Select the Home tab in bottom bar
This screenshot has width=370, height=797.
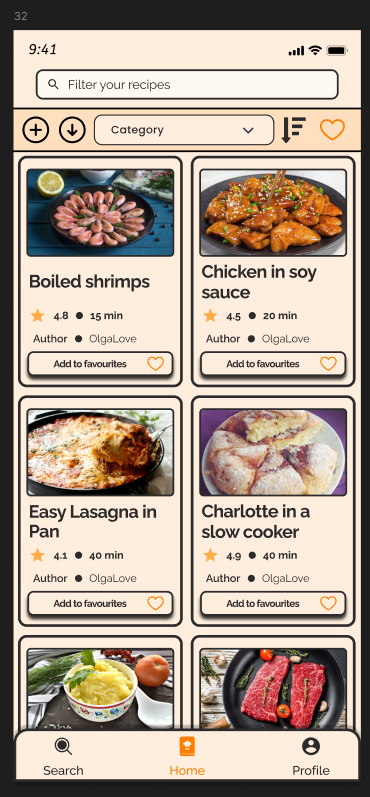pos(187,757)
